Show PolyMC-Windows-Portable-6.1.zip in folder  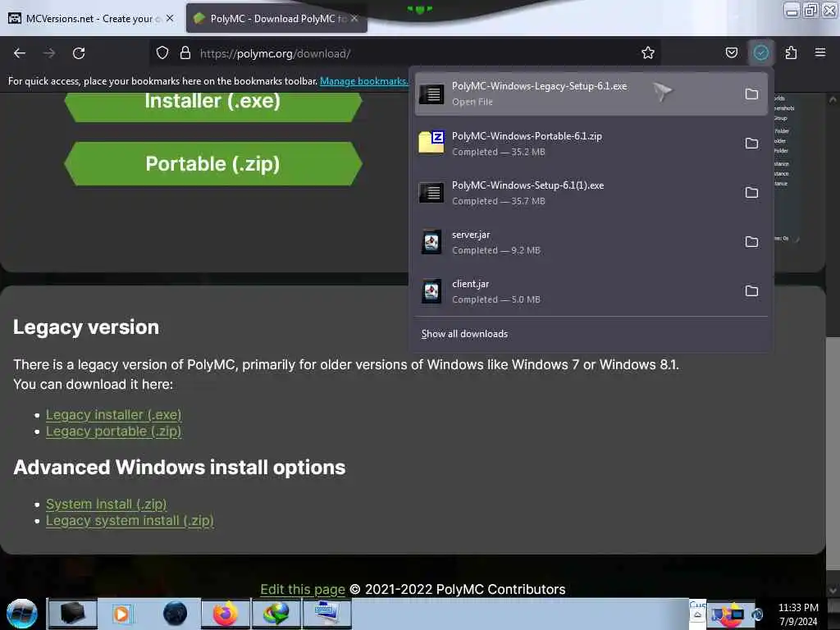751,144
